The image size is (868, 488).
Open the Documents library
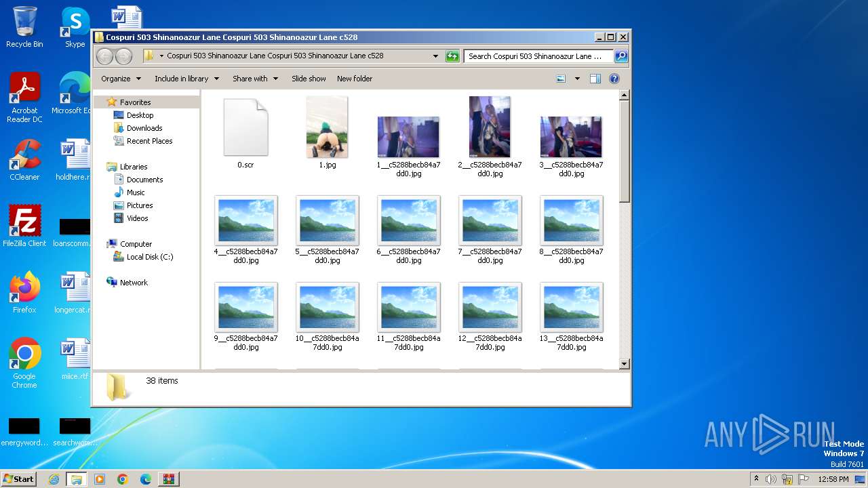click(144, 180)
